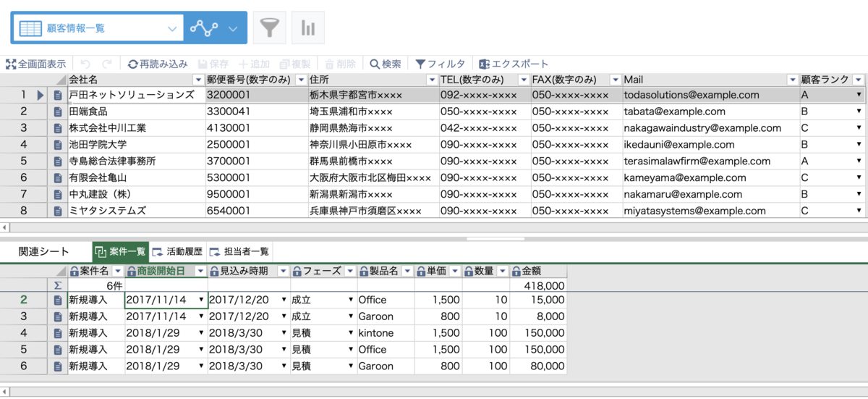Open filter dropdown on TEL column
Image resolution: width=868 pixels, height=399 pixels.
coord(524,79)
